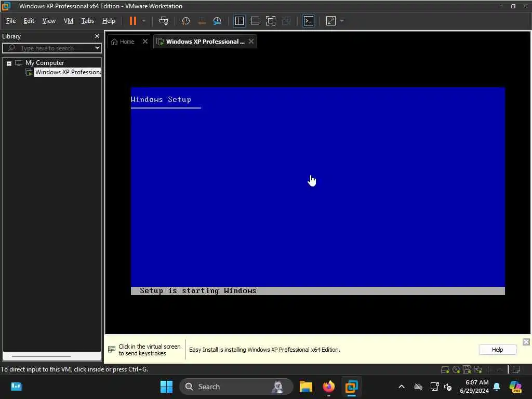Screen dimensions: 532x399
Task: Open the snapshot manager
Action: click(x=217, y=21)
